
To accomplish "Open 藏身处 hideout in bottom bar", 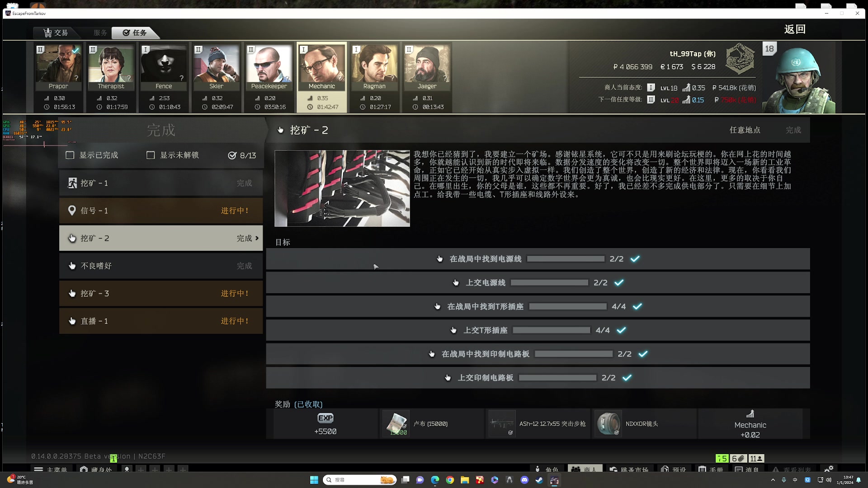I will (96, 469).
